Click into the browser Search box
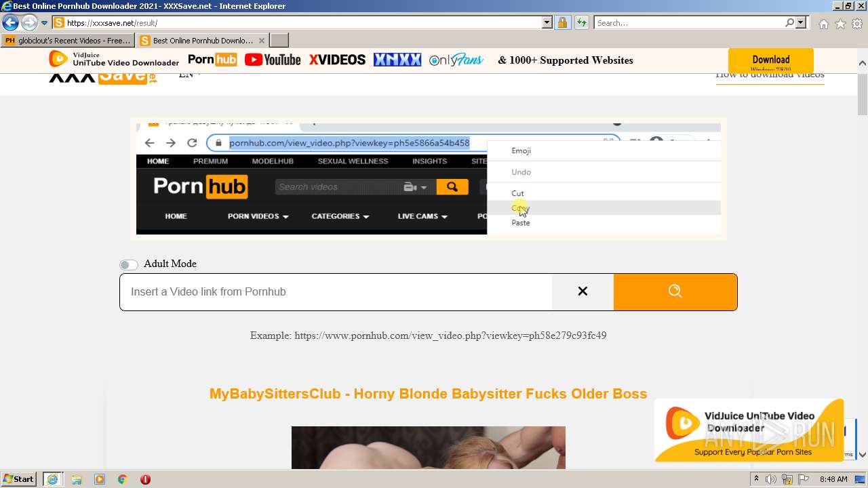Viewport: 868px width, 488px height. (x=689, y=22)
